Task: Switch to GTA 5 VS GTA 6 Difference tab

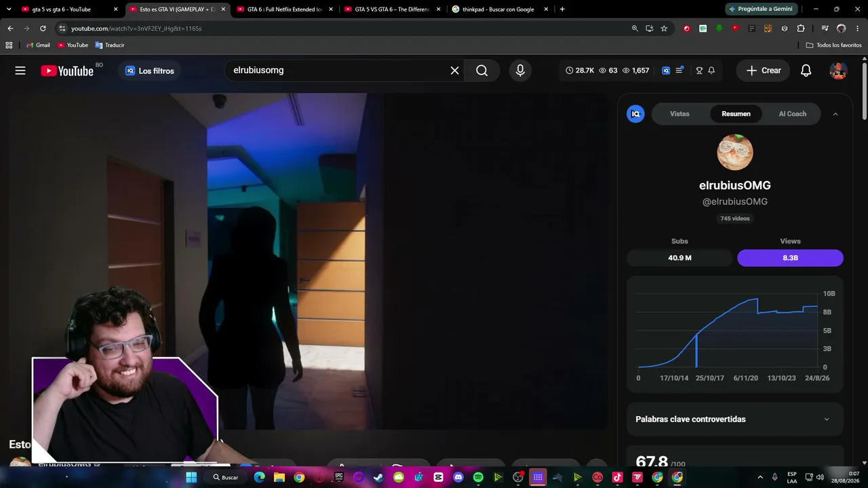Action: tap(392, 9)
